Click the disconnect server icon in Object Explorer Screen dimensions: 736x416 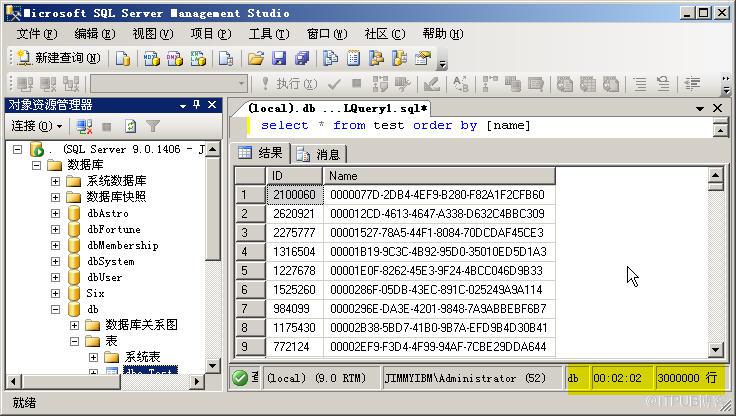click(x=84, y=126)
